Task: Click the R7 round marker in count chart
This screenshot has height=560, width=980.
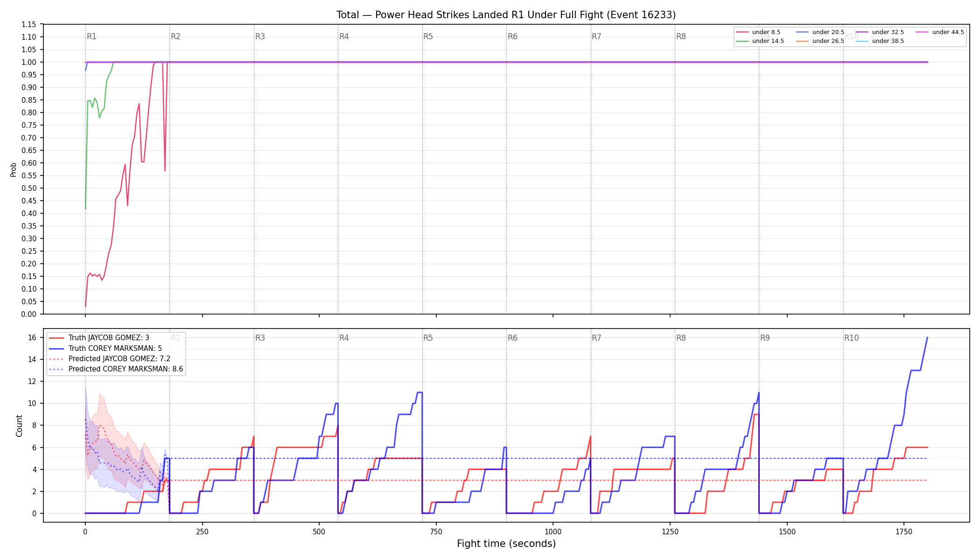Action: pyautogui.click(x=596, y=338)
